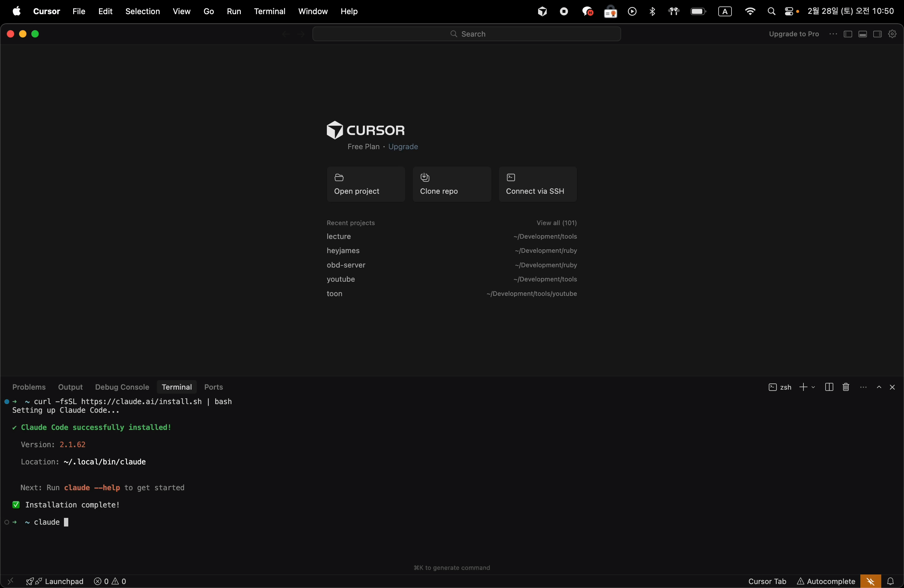Image resolution: width=904 pixels, height=588 pixels.
Task: Open the Window menu
Action: [313, 11]
